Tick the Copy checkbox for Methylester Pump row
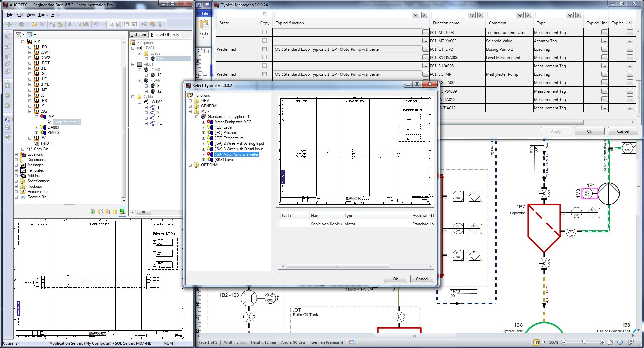The width and height of the screenshot is (644, 348). coord(264,74)
